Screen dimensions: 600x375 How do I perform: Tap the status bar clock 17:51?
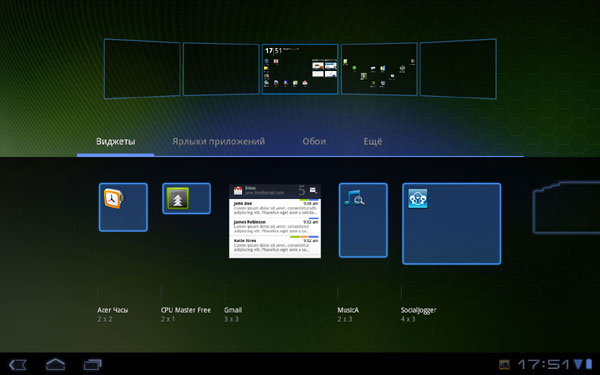coord(544,364)
